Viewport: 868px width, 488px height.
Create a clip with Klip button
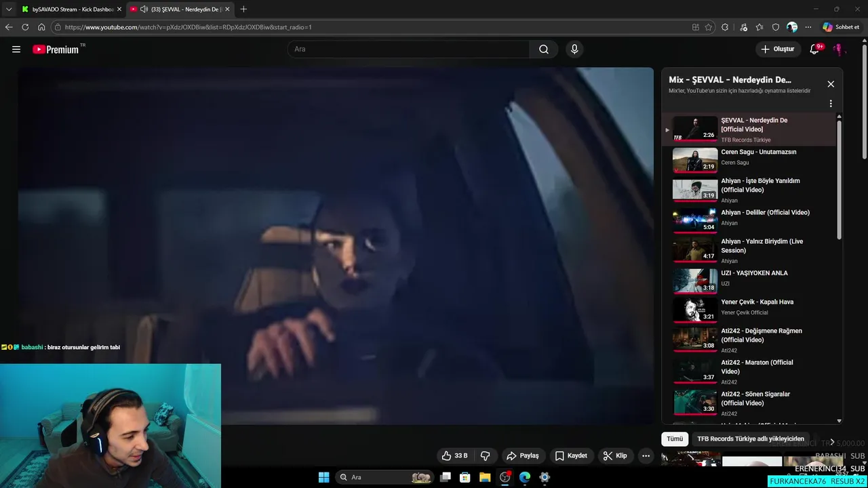coord(615,455)
